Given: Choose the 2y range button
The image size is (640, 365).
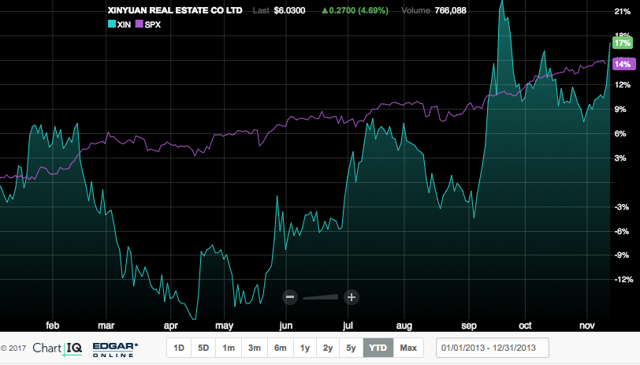Looking at the screenshot, I should coord(328,348).
